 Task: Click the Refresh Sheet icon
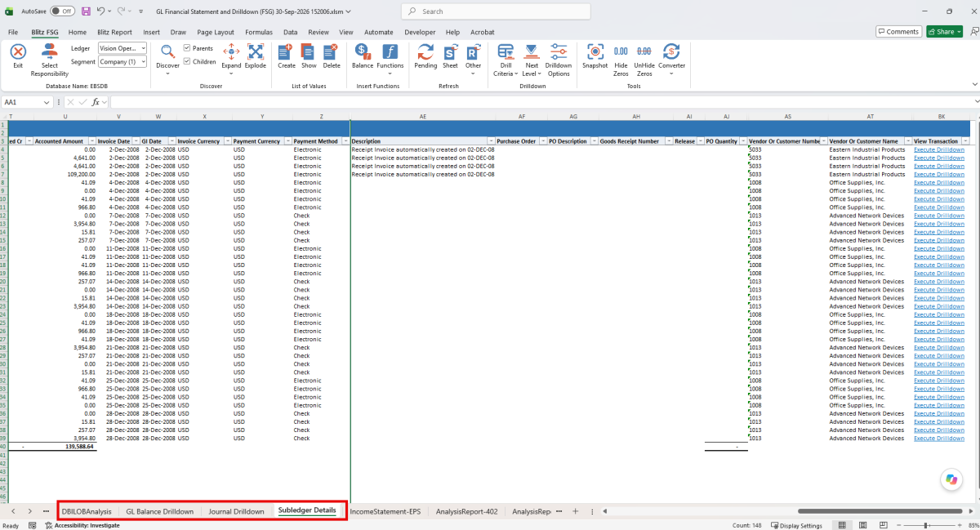click(x=450, y=51)
